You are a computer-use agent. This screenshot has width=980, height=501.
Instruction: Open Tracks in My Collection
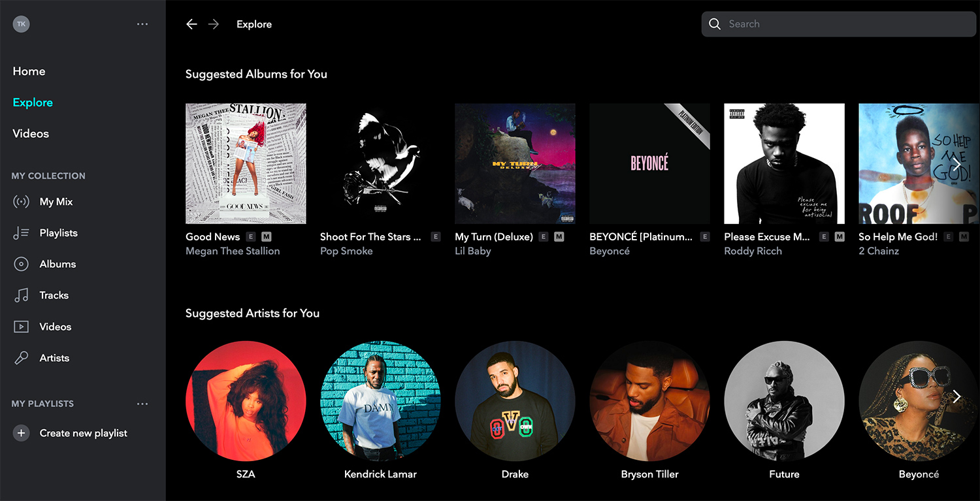click(53, 295)
